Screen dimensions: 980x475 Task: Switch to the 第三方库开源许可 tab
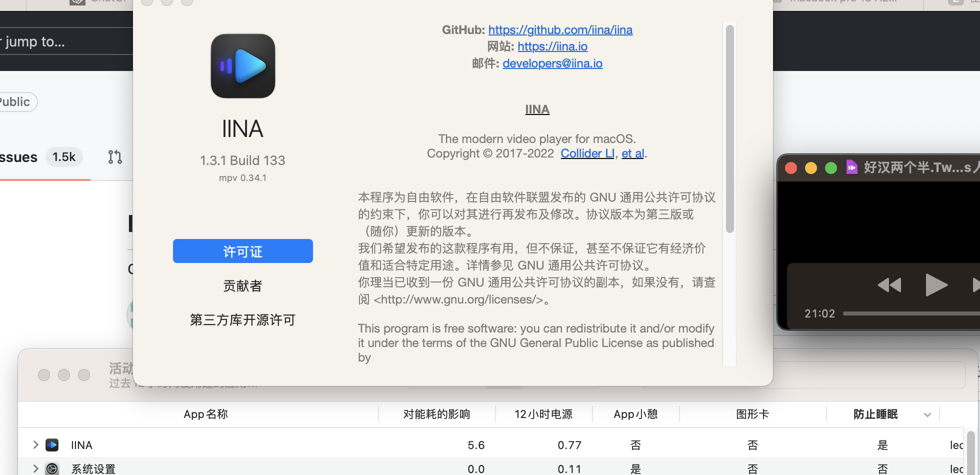[x=243, y=320]
